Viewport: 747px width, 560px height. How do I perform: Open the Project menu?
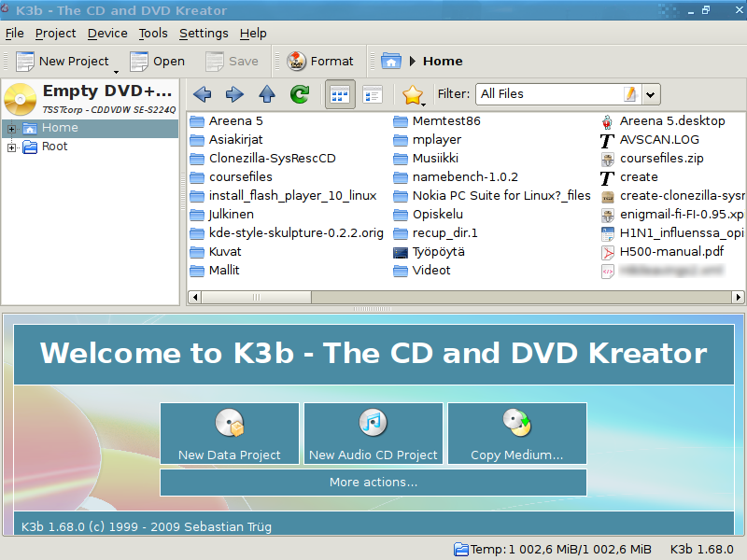[56, 34]
